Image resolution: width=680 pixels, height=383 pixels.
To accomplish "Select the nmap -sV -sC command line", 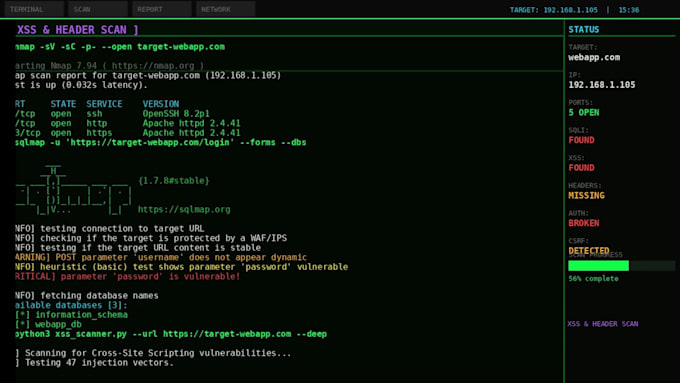I will 120,47.
